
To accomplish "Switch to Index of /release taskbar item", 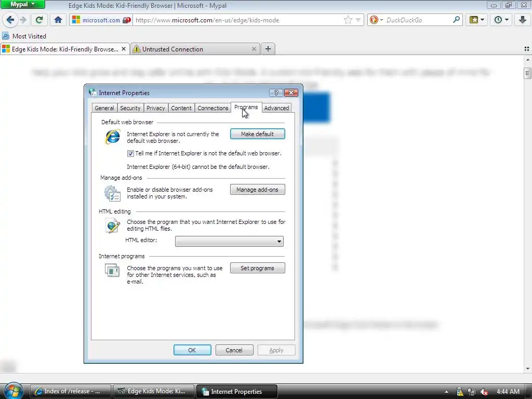I will [x=70, y=391].
